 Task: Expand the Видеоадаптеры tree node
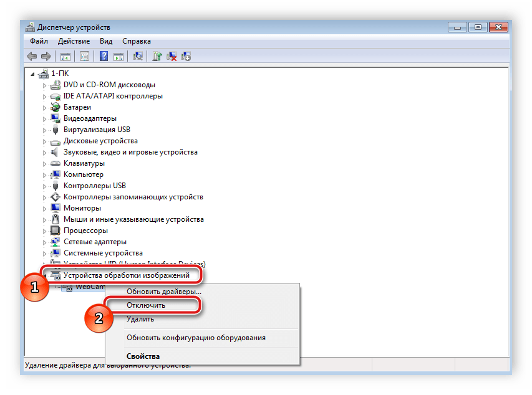pyautogui.click(x=45, y=118)
